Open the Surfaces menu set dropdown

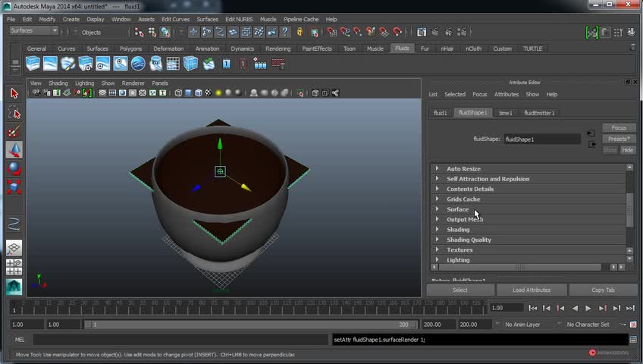click(x=34, y=31)
